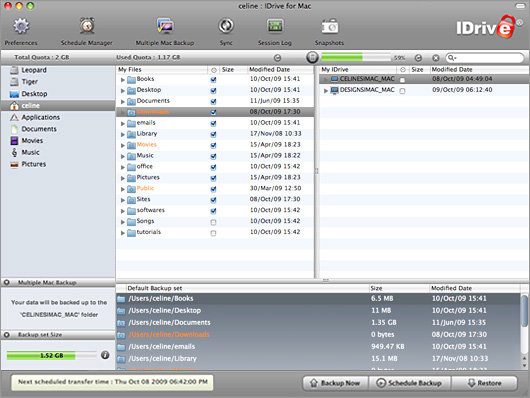Open Preferences gear icon

click(x=21, y=26)
